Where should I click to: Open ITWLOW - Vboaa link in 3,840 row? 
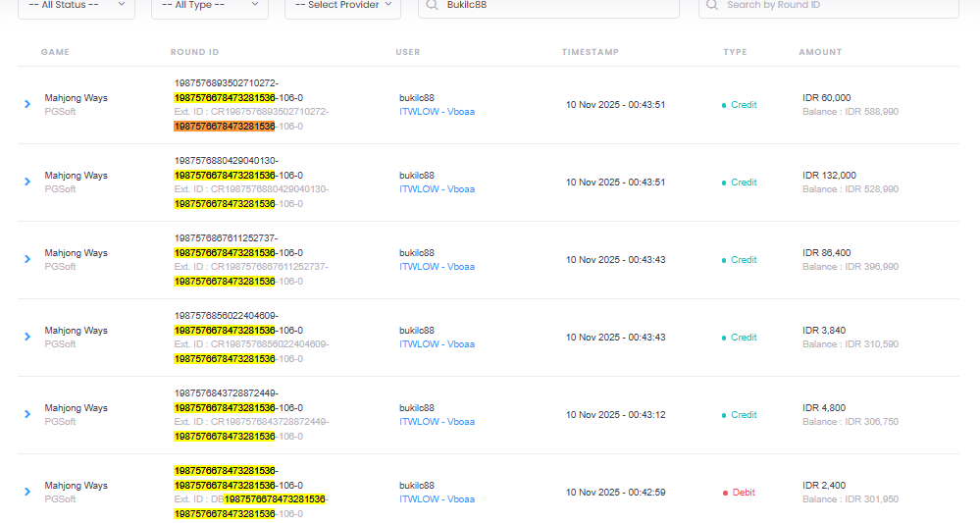point(437,344)
